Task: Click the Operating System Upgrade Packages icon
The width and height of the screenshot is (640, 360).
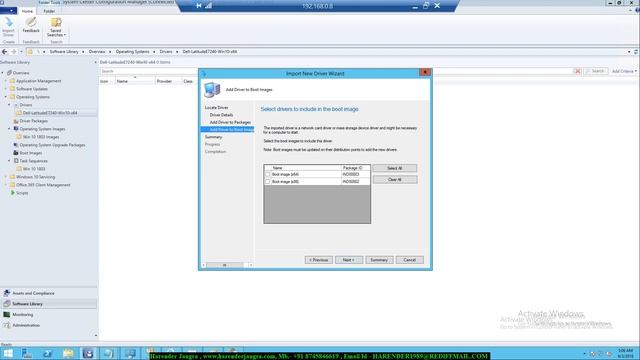Action: tap(16, 145)
